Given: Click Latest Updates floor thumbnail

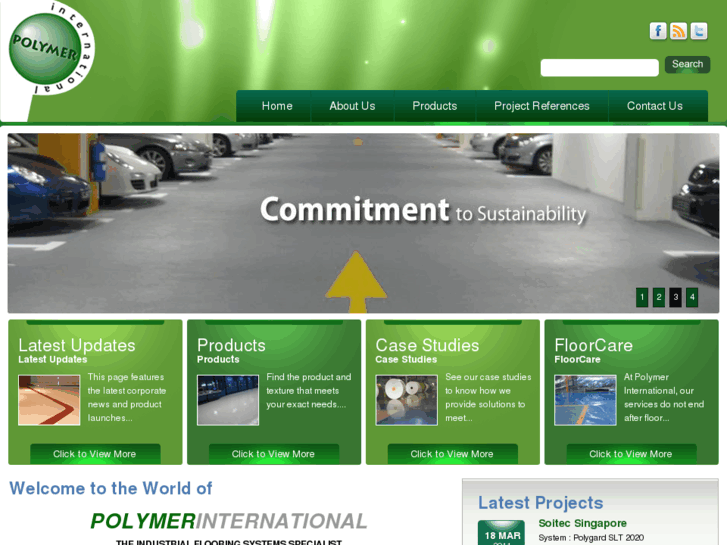Looking at the screenshot, I should [x=49, y=400].
